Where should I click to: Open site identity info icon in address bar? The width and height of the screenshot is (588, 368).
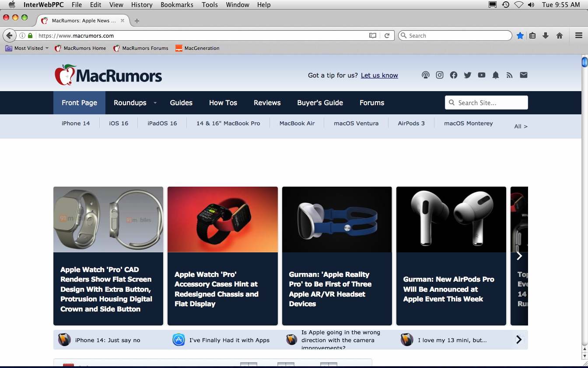click(22, 35)
